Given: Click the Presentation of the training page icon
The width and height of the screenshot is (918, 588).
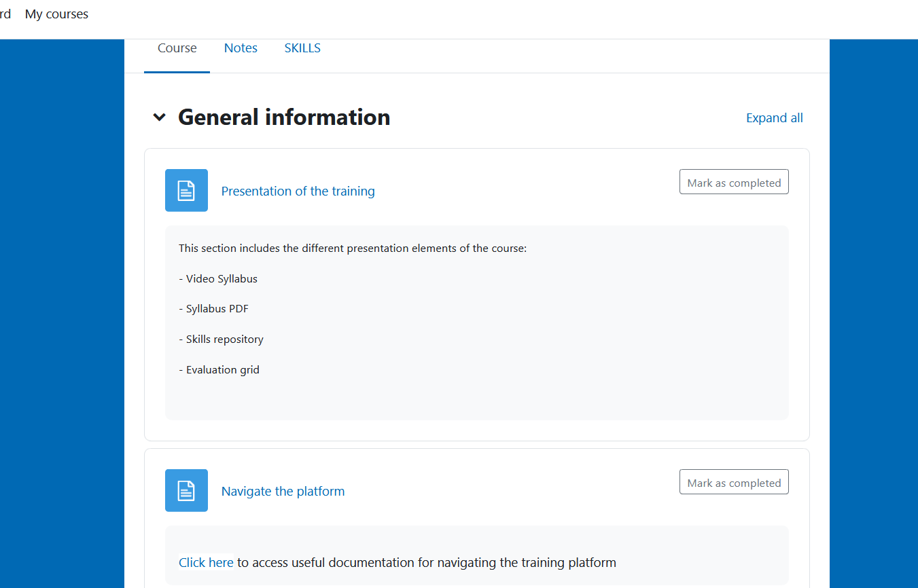Looking at the screenshot, I should tap(186, 191).
